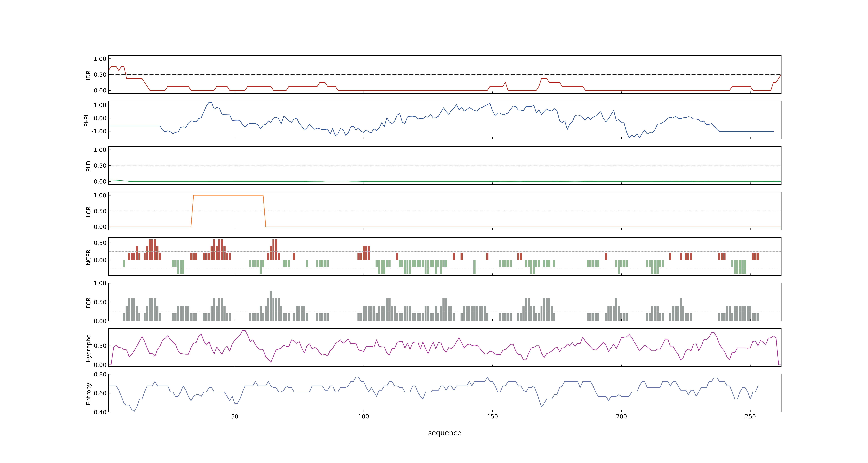Click the x-axis tick label 50

(235, 416)
